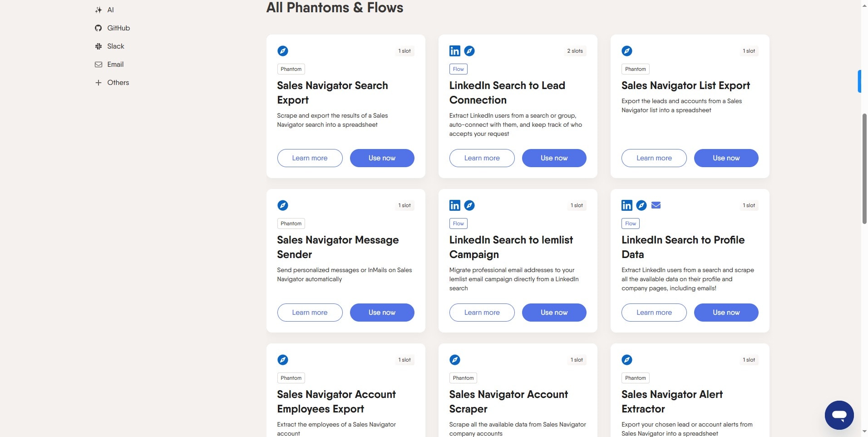This screenshot has width=868, height=437.
Task: Open Sales Navigator Account Employees Export title
Action: point(336,402)
